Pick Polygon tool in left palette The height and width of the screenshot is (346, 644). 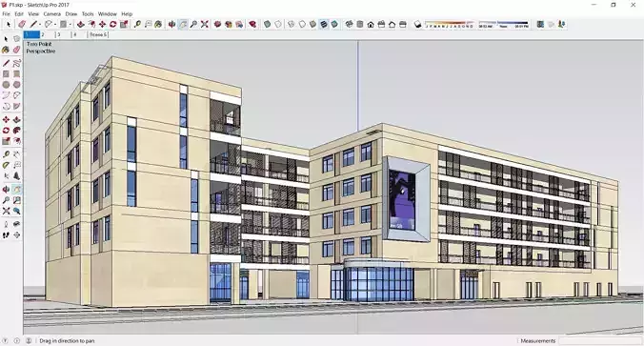pos(16,85)
